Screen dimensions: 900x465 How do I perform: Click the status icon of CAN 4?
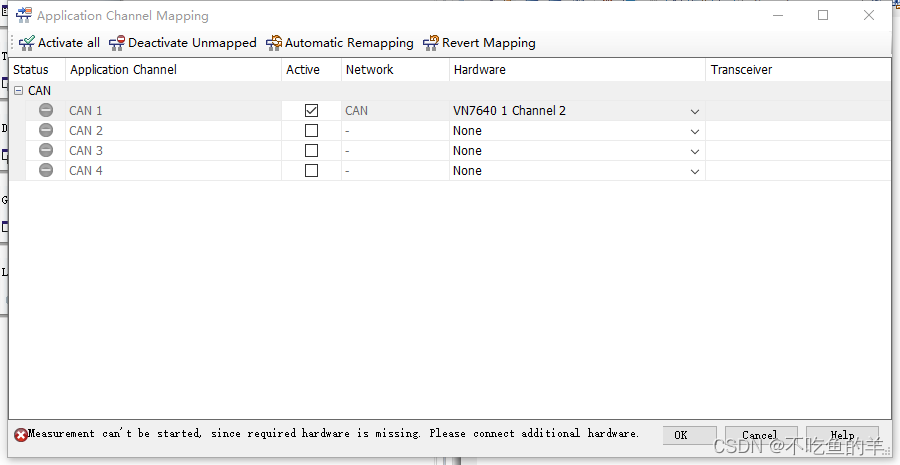(46, 170)
